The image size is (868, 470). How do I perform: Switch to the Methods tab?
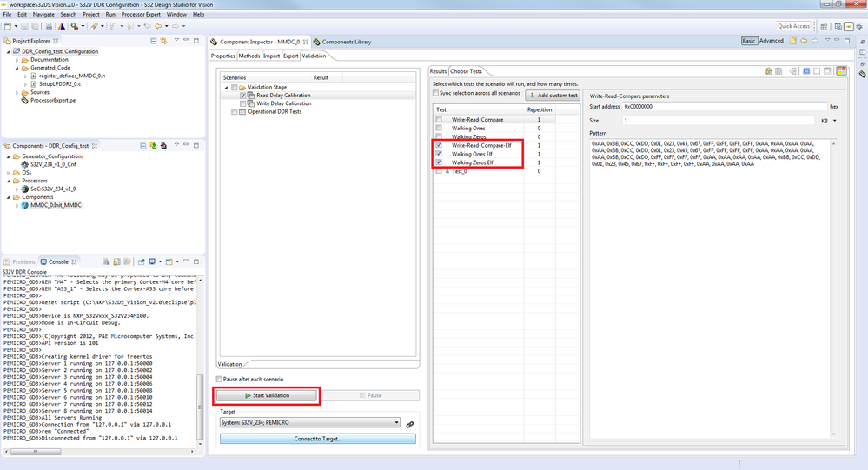point(249,56)
